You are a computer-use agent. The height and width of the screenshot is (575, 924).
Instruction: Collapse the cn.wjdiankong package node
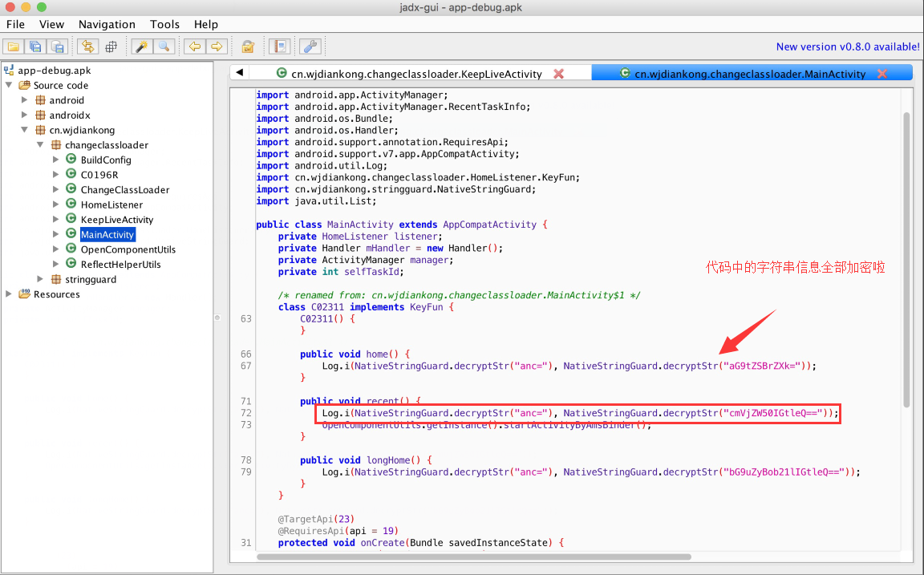coord(24,130)
